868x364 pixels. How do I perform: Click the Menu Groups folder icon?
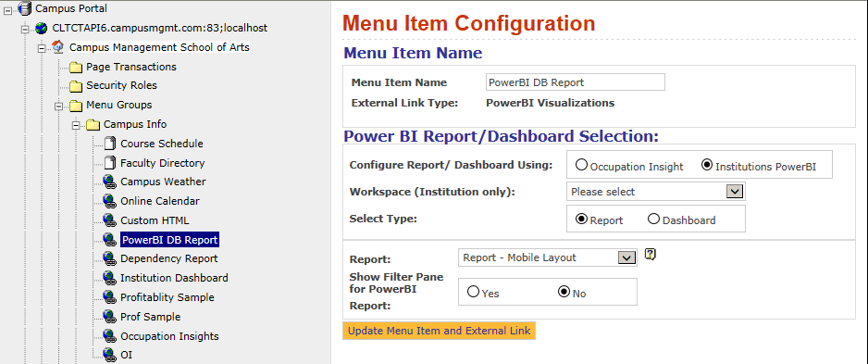click(76, 106)
